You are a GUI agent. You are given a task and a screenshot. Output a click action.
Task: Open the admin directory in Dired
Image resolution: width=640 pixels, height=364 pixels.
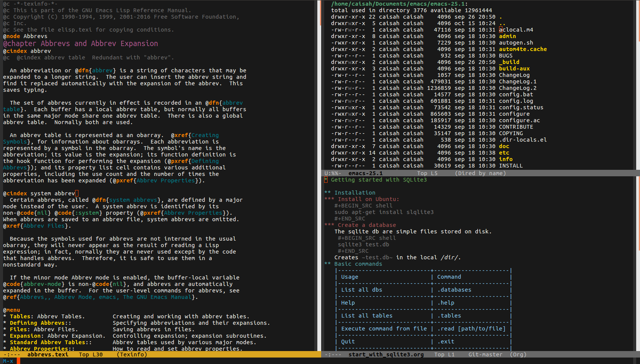507,36
